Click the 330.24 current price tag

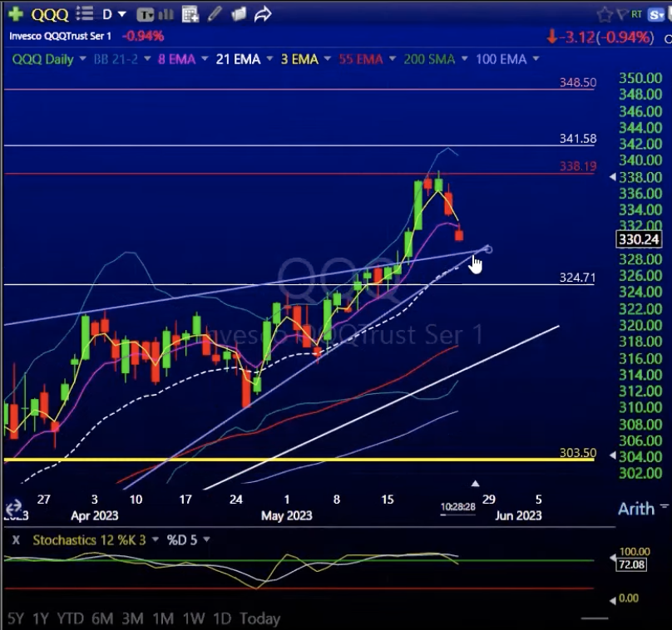pos(639,239)
